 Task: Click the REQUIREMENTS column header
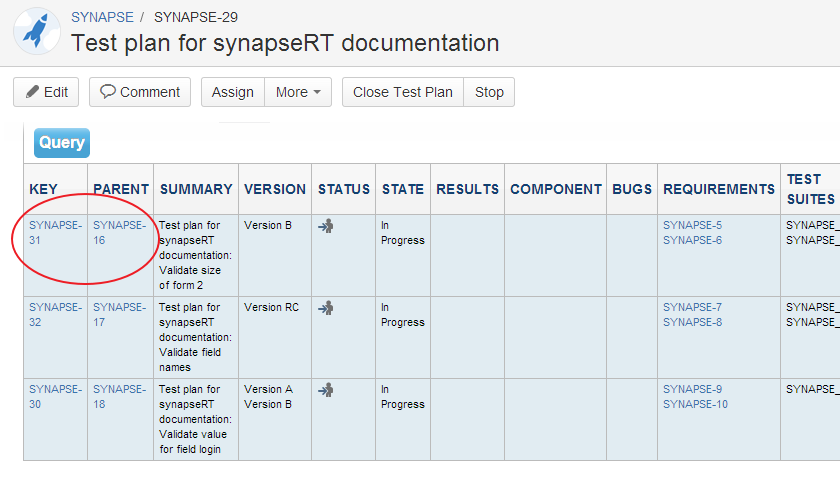[x=719, y=189]
